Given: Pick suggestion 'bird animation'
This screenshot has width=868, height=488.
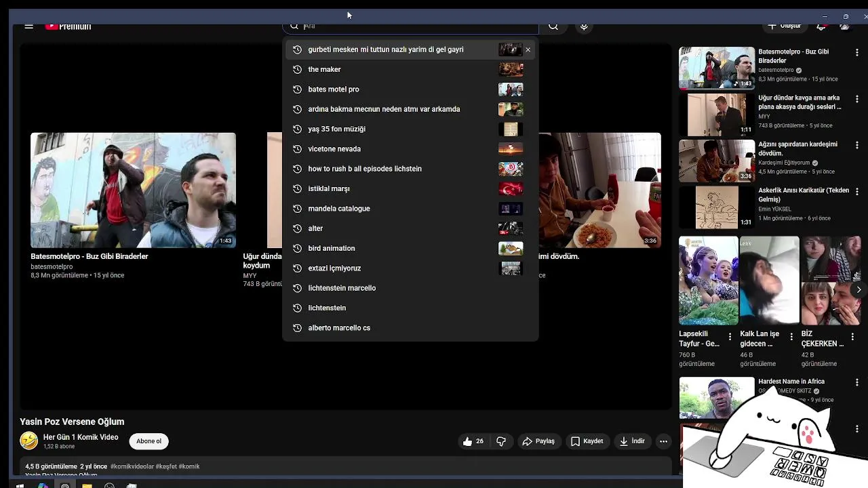Looking at the screenshot, I should [410, 248].
